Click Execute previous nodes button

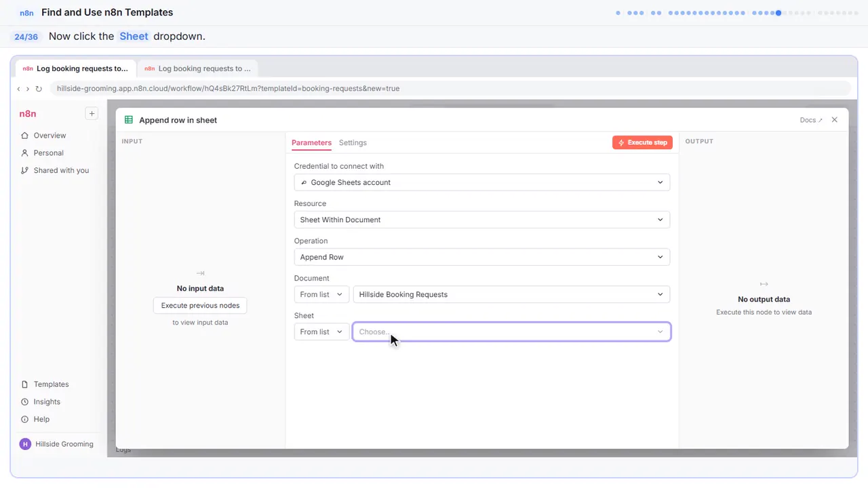[x=200, y=306]
